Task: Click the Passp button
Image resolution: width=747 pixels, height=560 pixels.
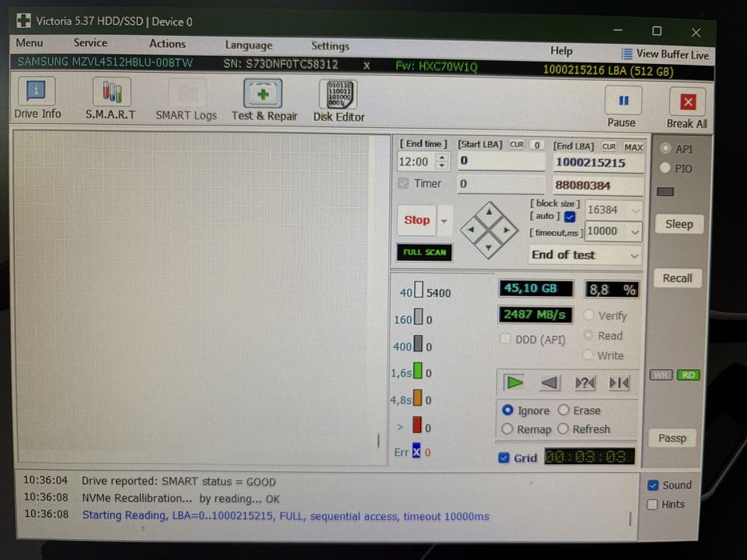Action: [672, 438]
